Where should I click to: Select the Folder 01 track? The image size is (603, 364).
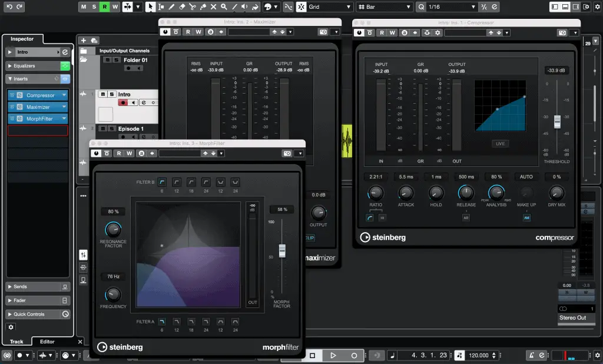coord(135,60)
